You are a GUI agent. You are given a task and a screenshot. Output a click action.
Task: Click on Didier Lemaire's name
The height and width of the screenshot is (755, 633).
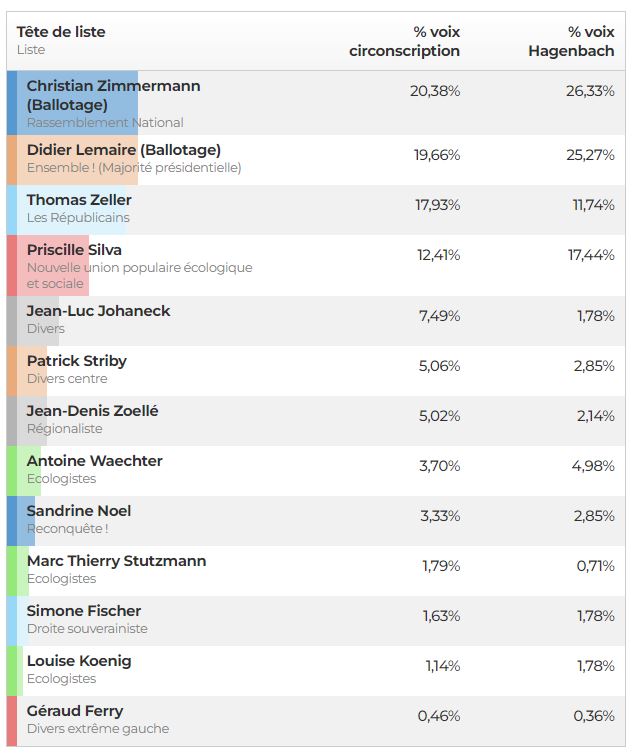(x=123, y=150)
